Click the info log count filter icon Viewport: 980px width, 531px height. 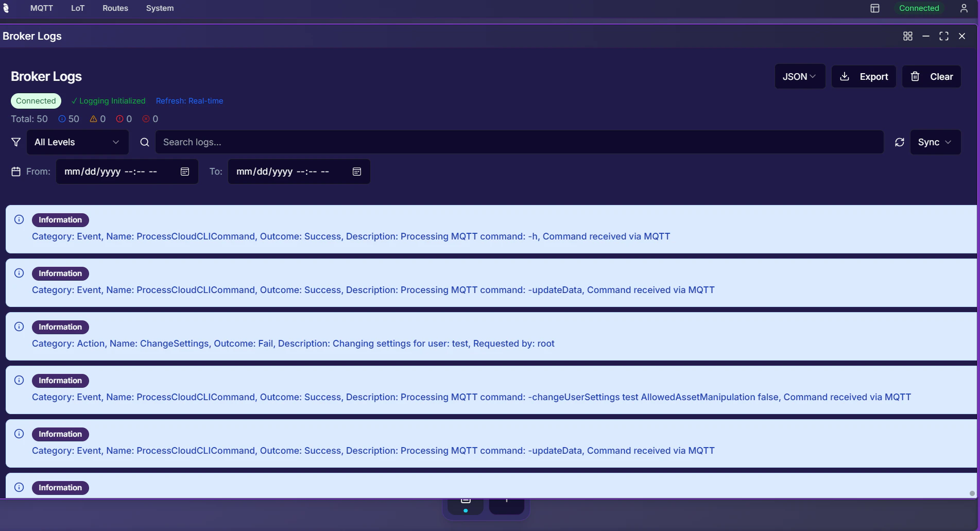click(x=62, y=119)
